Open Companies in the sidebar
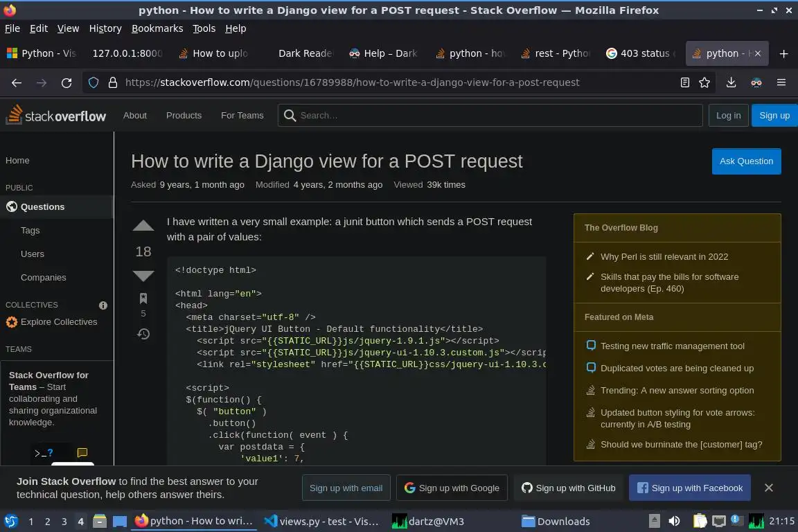The width and height of the screenshot is (798, 532). (x=43, y=278)
